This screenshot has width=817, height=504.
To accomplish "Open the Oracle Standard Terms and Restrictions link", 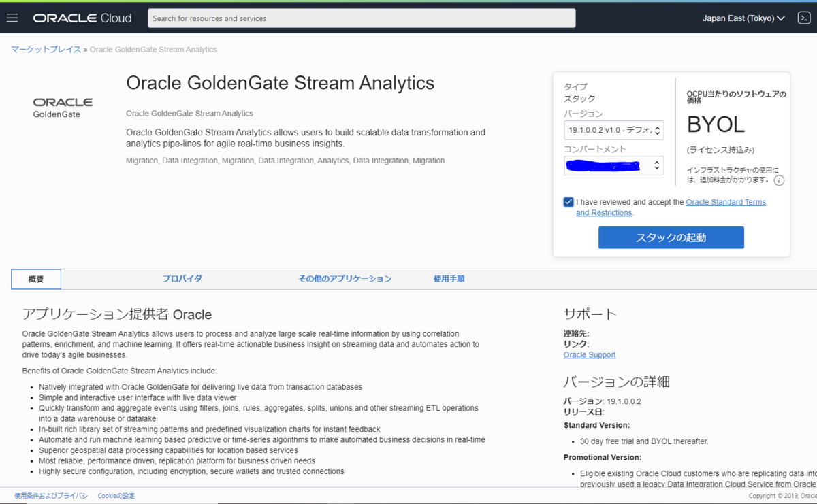I will click(x=726, y=202).
